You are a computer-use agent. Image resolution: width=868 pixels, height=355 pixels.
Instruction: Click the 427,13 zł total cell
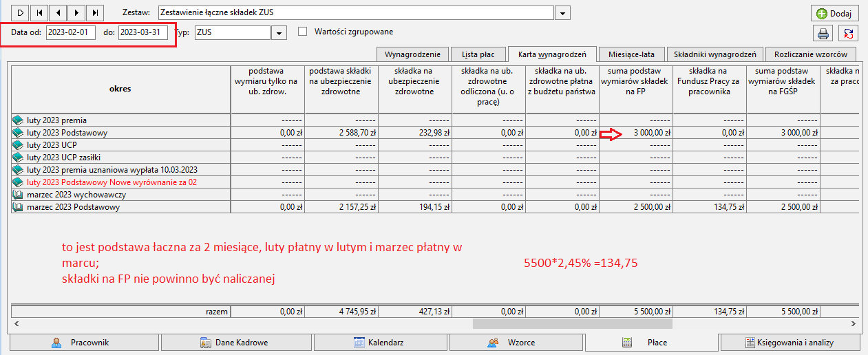click(x=415, y=311)
